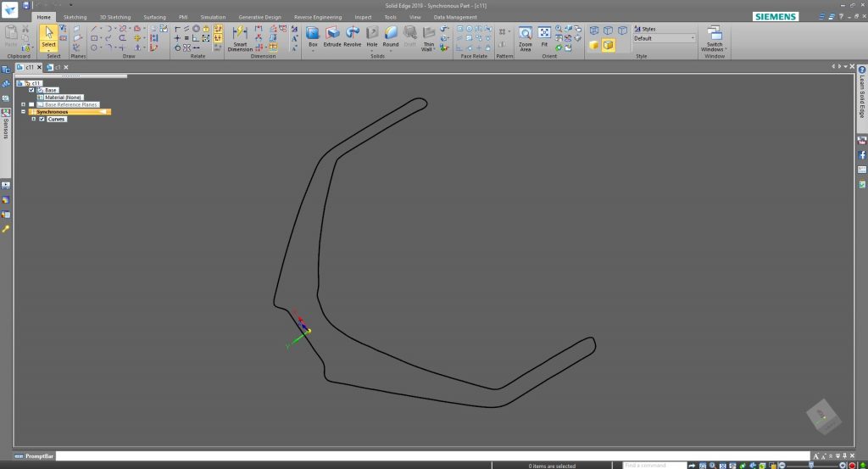This screenshot has height=469, width=868.
Task: Open the Facebook side panel icon
Action: coord(862,155)
